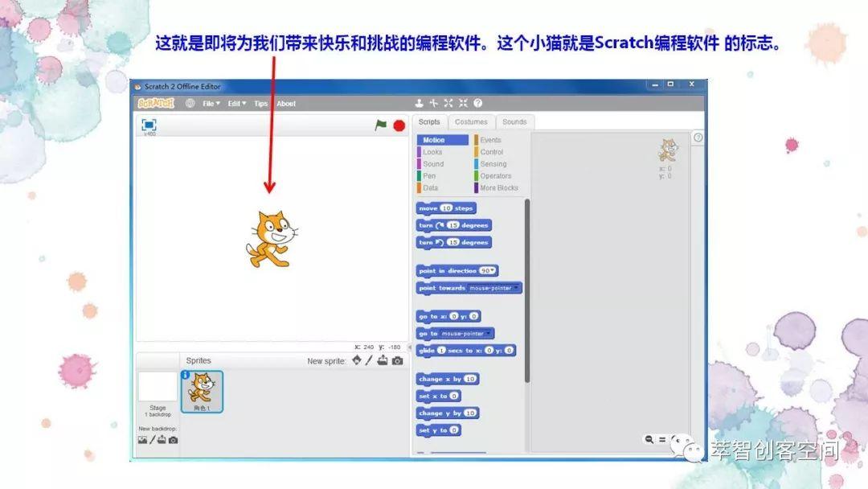The image size is (868, 489).
Task: Switch to the Sounds tab
Action: (514, 121)
